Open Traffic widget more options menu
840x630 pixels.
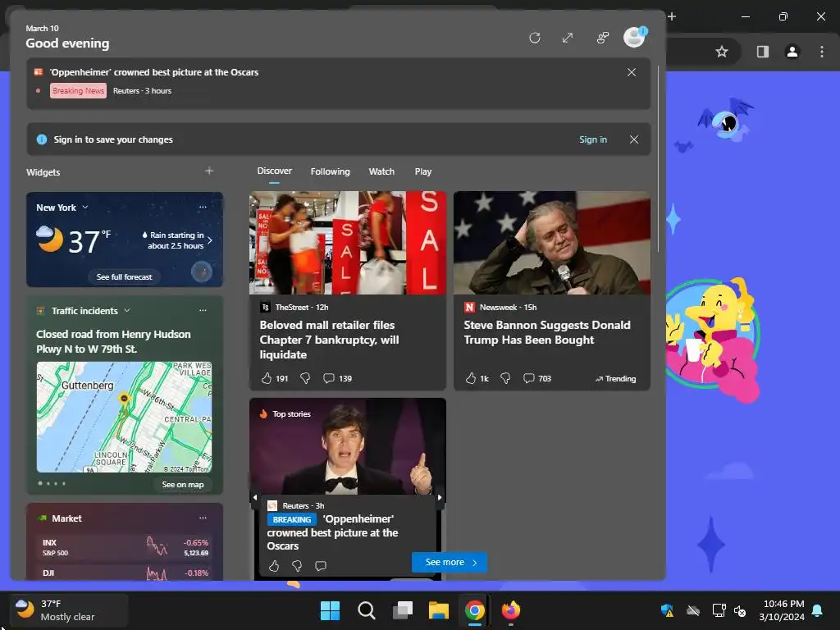pyautogui.click(x=203, y=310)
